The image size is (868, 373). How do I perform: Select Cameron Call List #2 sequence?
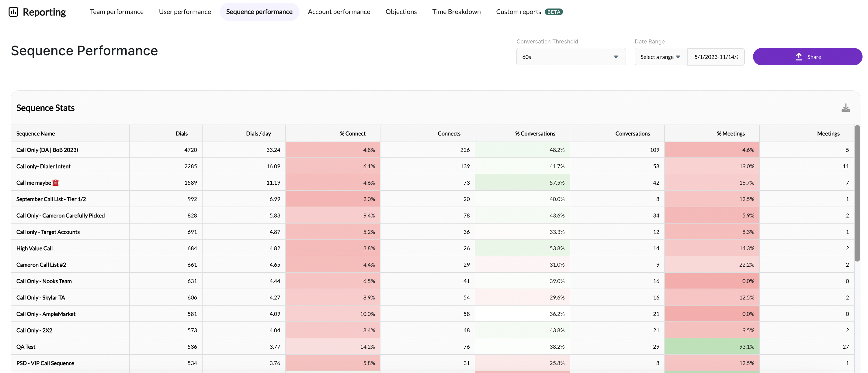point(41,265)
